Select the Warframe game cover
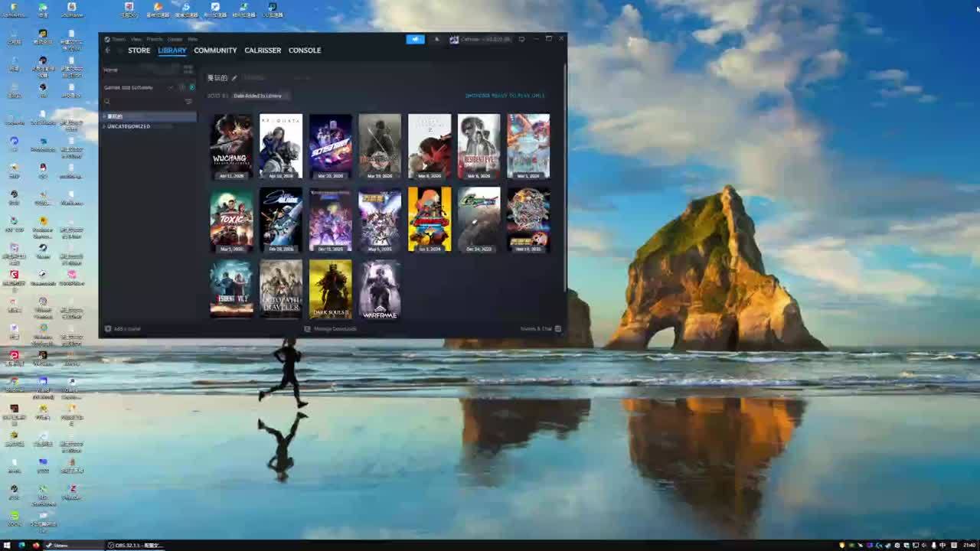Screen dimensions: 980x551 (380, 289)
